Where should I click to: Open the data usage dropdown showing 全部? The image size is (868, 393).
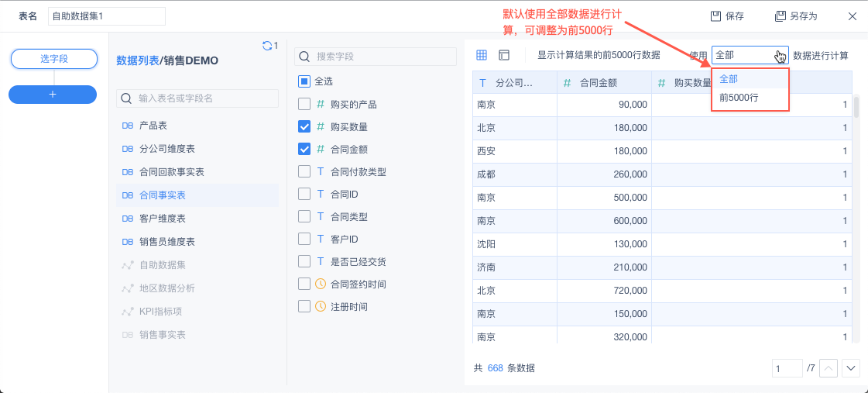(750, 55)
